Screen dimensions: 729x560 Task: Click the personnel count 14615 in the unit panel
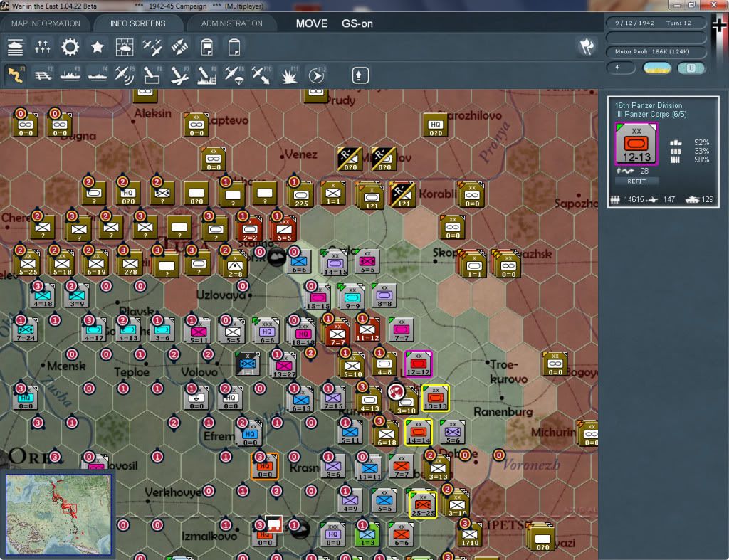point(634,199)
